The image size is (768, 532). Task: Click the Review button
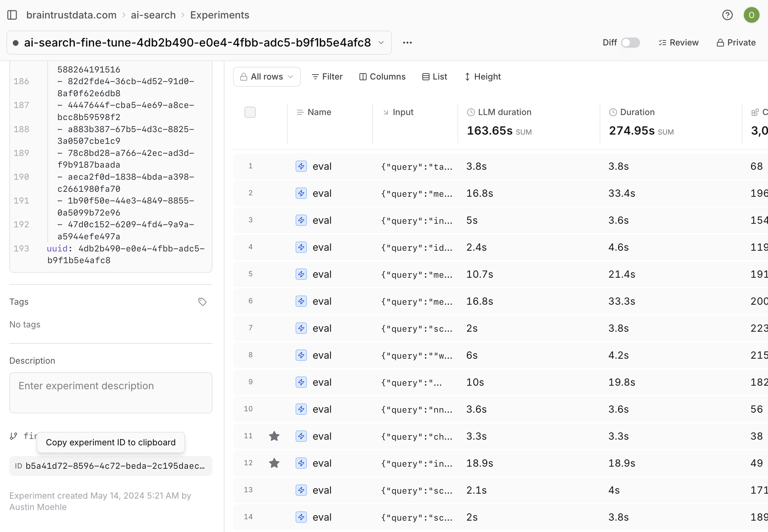tap(678, 43)
